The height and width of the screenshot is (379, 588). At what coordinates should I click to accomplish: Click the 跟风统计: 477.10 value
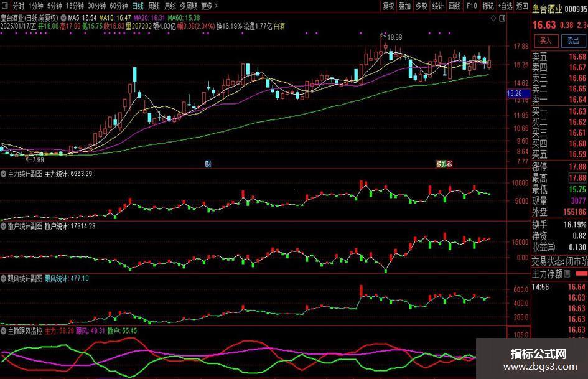tap(67, 278)
